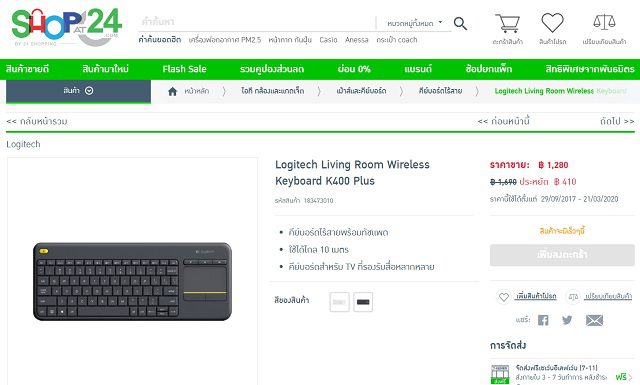Open the shopping cart icon
This screenshot has width=640, height=385.
point(507,23)
